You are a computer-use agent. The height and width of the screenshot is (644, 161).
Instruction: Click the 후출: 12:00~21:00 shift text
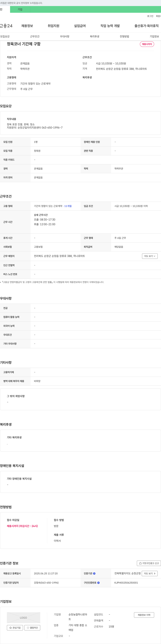pos(45,224)
